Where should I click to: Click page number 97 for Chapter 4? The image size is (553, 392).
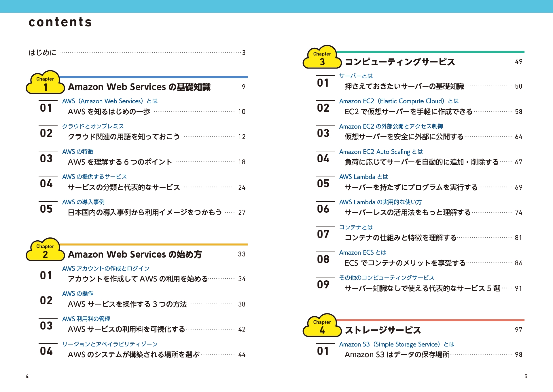(519, 330)
